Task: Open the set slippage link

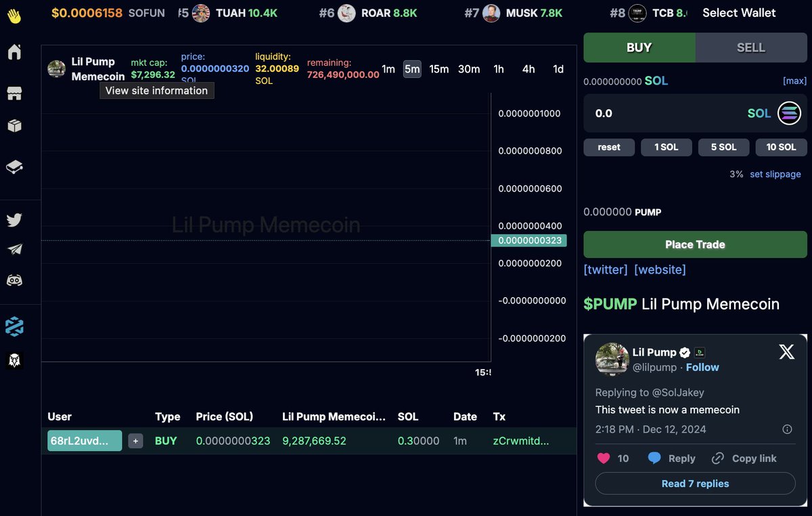Action: click(x=775, y=174)
